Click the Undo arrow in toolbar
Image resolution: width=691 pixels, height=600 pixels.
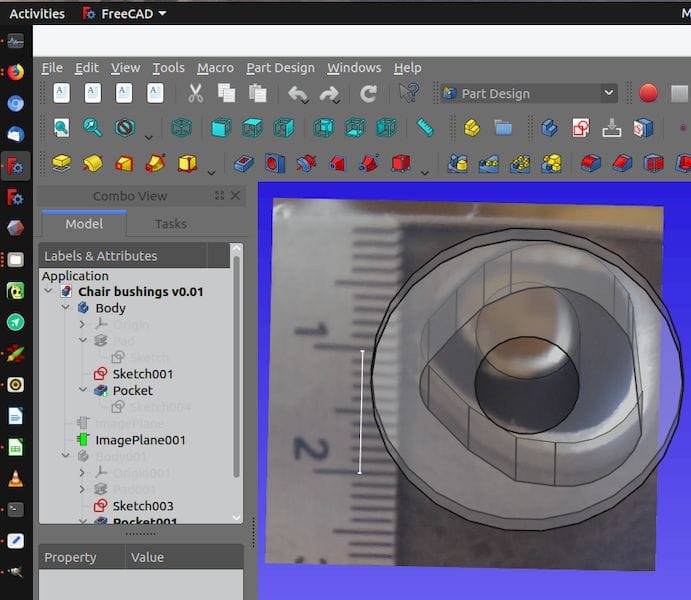coord(298,94)
